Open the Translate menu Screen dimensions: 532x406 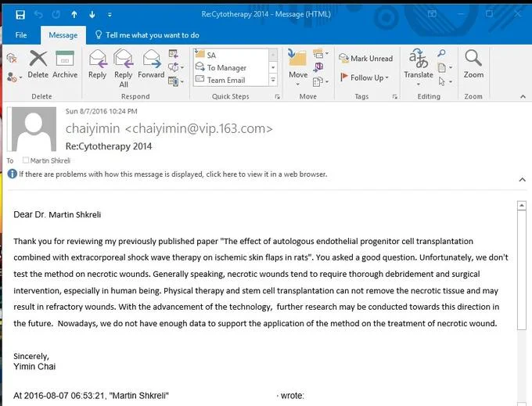click(x=419, y=67)
